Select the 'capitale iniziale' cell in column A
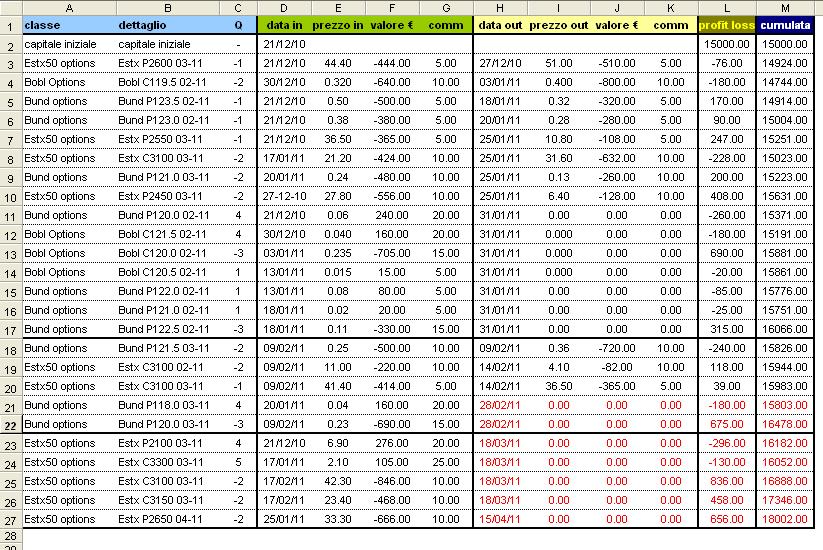The image size is (823, 550). point(67,45)
